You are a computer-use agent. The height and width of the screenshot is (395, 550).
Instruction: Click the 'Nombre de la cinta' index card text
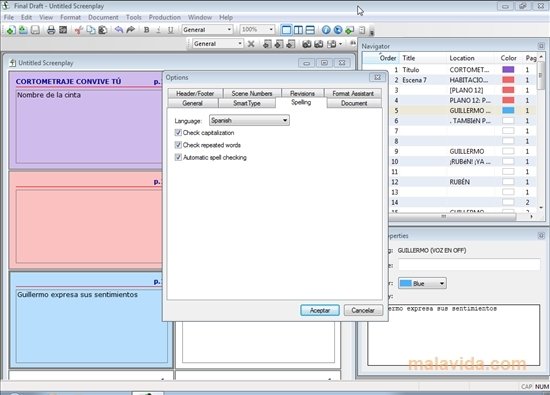(x=49, y=95)
